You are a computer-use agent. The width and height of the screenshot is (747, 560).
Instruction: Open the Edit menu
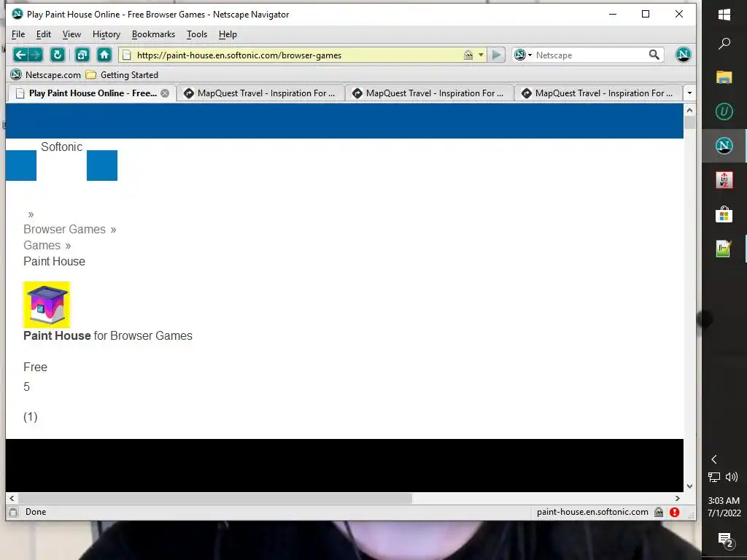pyautogui.click(x=43, y=34)
